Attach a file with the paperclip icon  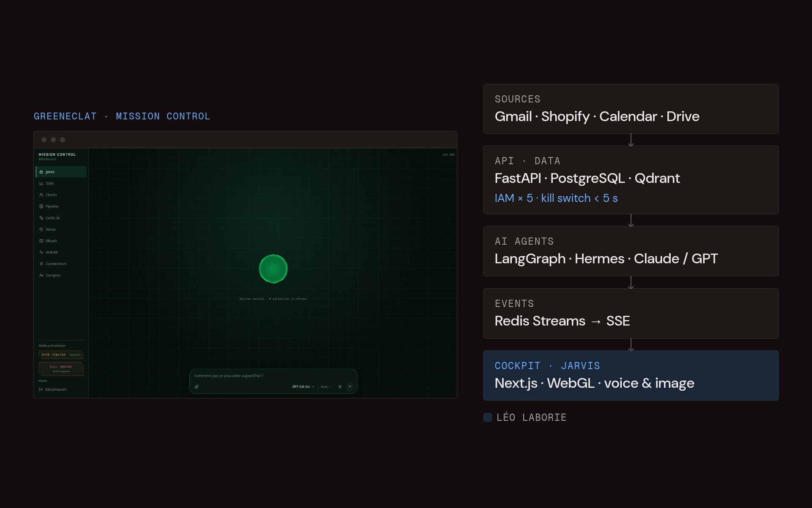pos(197,387)
